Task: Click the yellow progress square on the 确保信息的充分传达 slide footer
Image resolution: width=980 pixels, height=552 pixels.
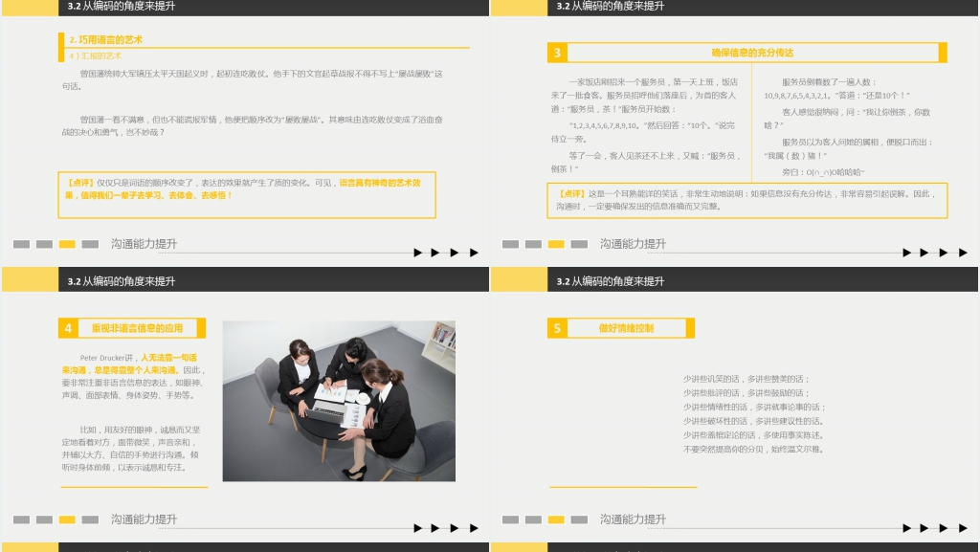Action: [x=556, y=244]
